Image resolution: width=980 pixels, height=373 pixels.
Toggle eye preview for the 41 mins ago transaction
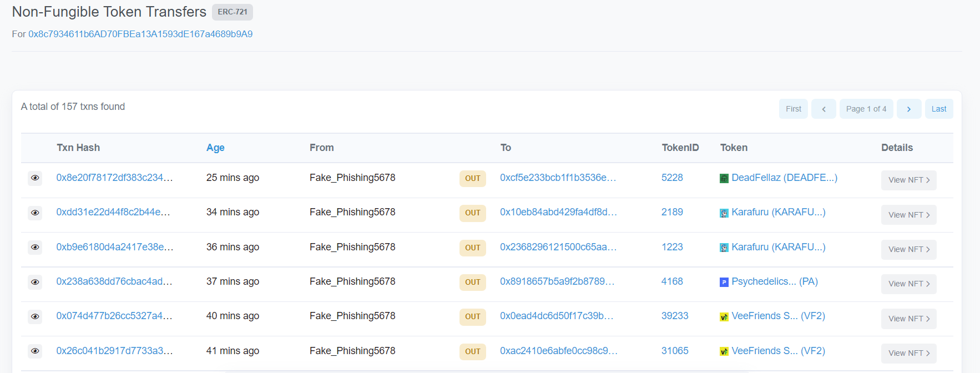click(x=35, y=351)
